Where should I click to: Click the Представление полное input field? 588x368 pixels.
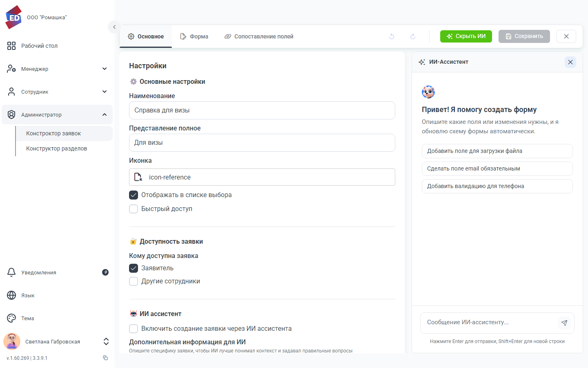(262, 143)
